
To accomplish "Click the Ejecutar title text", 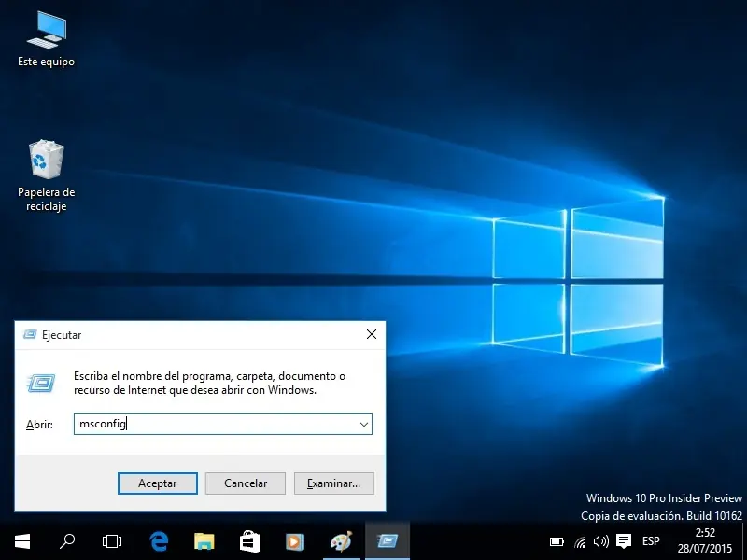I will point(62,335).
